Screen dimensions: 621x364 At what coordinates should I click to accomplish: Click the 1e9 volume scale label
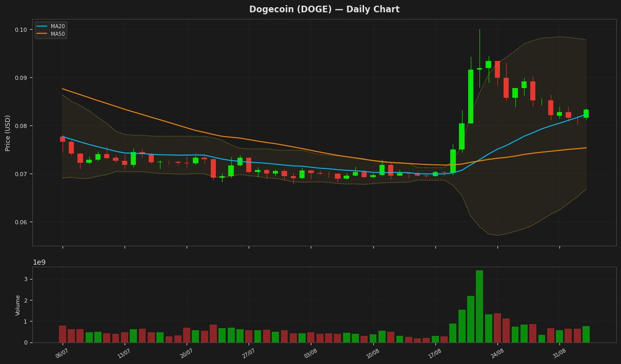[x=39, y=262]
